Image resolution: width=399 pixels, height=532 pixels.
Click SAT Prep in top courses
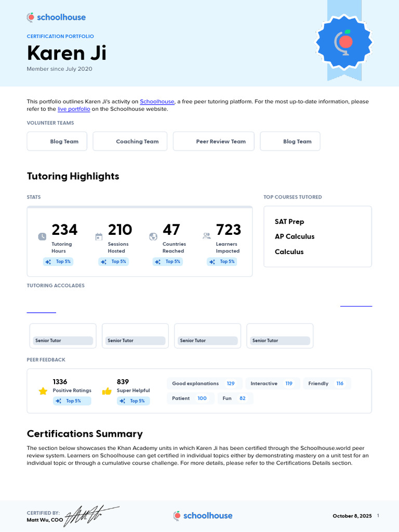pyautogui.click(x=289, y=221)
